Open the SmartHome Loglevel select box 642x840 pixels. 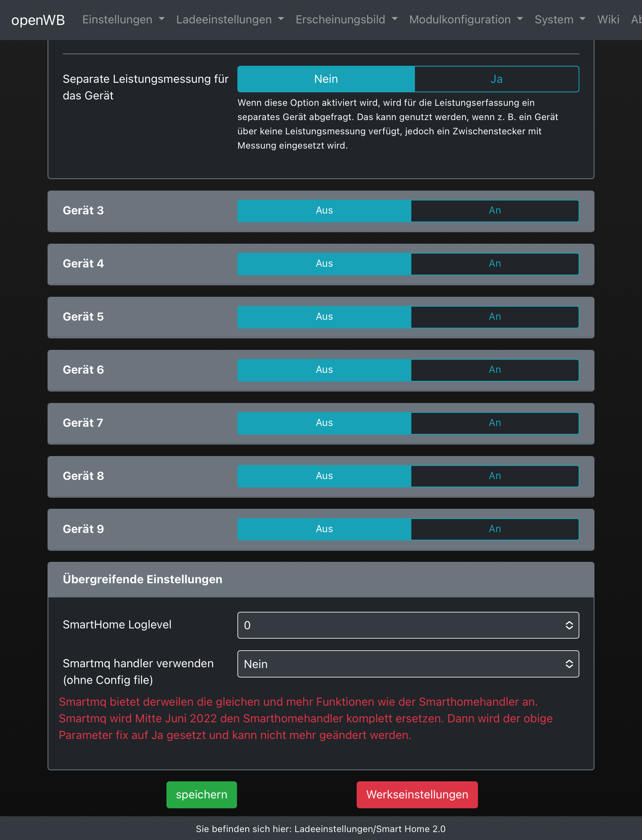(x=408, y=625)
